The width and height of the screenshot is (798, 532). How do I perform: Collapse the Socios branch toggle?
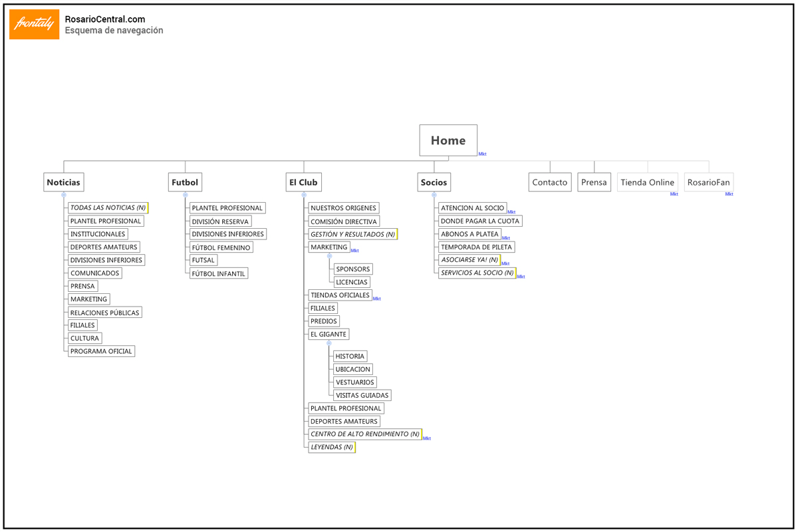[434, 195]
